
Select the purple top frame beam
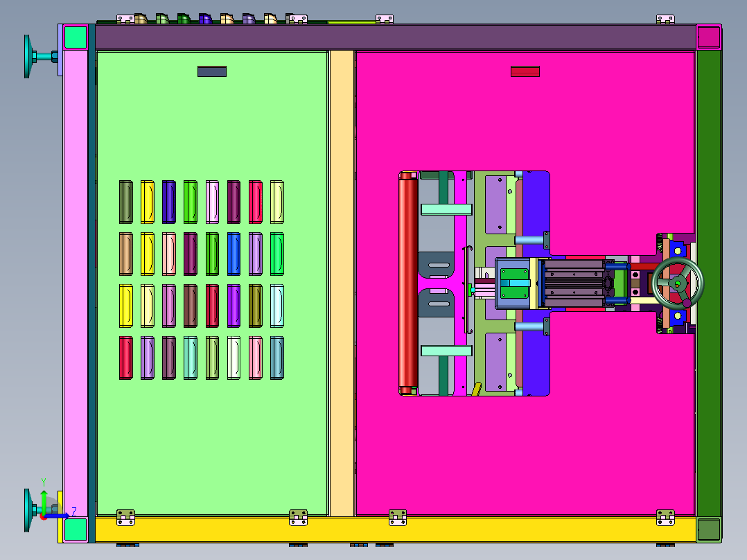tap(396, 37)
